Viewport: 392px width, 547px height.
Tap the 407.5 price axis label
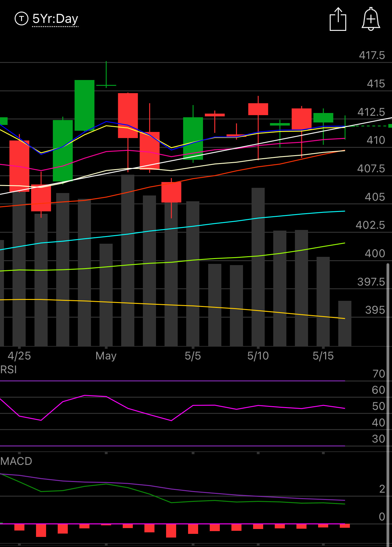tap(371, 169)
